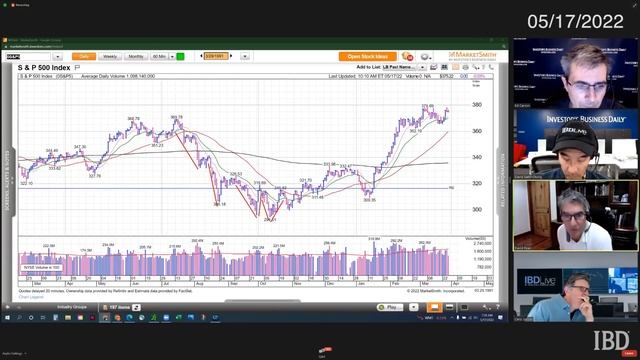Expand the intraday interval dropdown arrow
640x360 pixels.
click(172, 56)
